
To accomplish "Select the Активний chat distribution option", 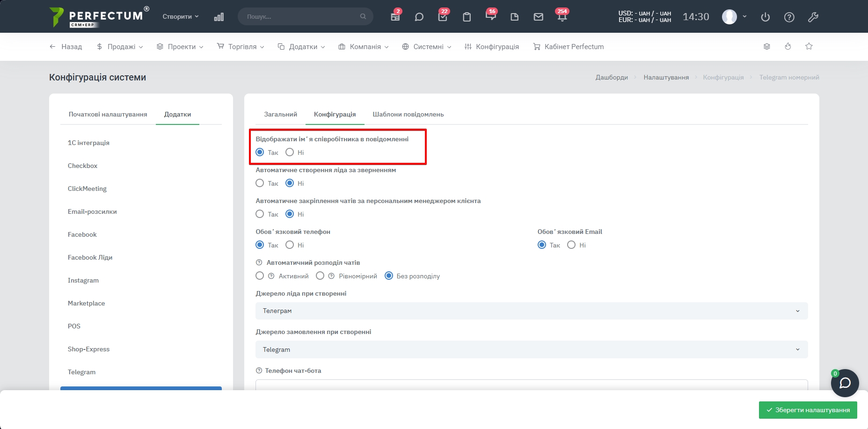I will 260,276.
